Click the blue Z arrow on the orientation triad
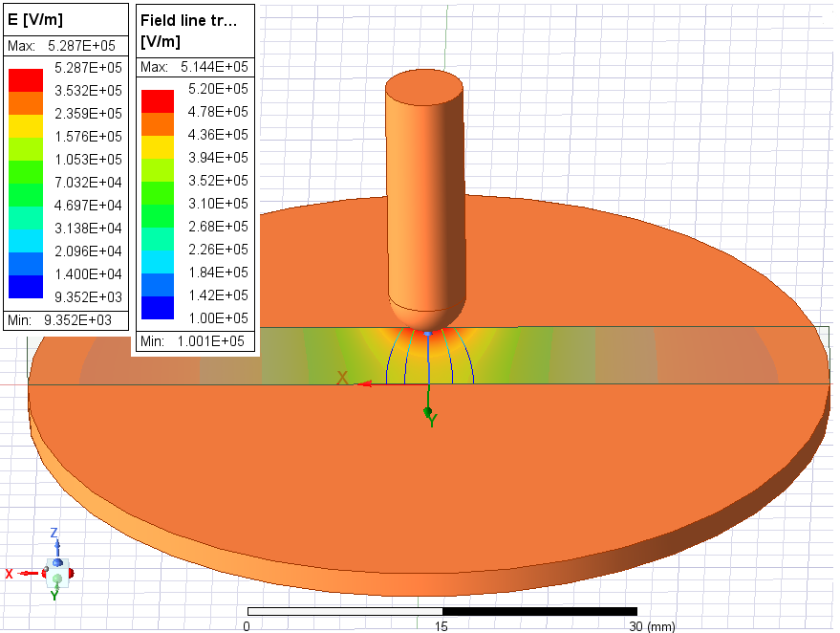840x633 pixels. (57, 546)
